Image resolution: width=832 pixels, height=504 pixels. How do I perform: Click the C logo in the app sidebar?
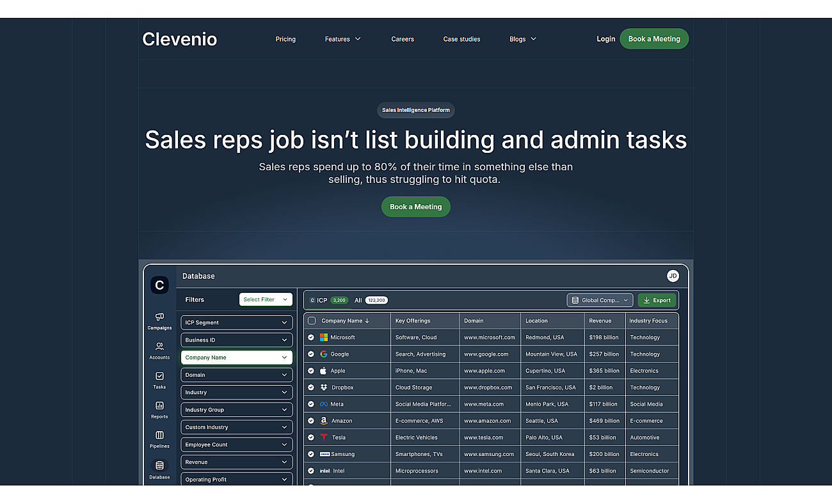tap(159, 285)
